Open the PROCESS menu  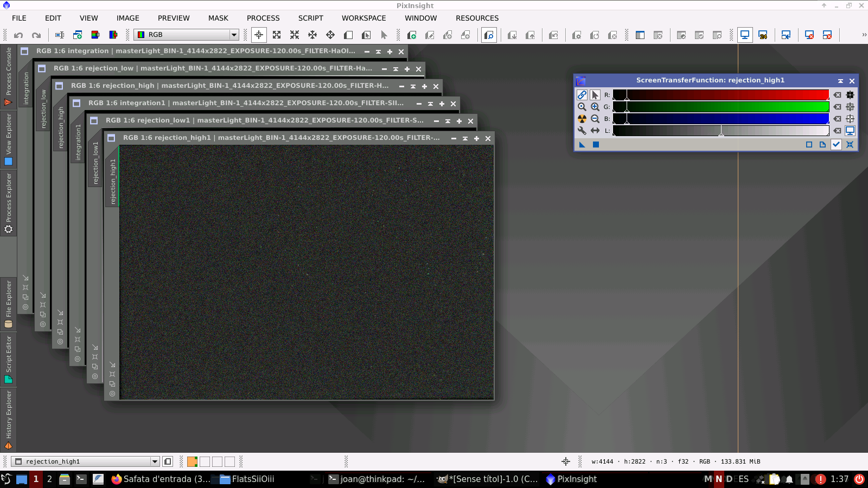(263, 18)
